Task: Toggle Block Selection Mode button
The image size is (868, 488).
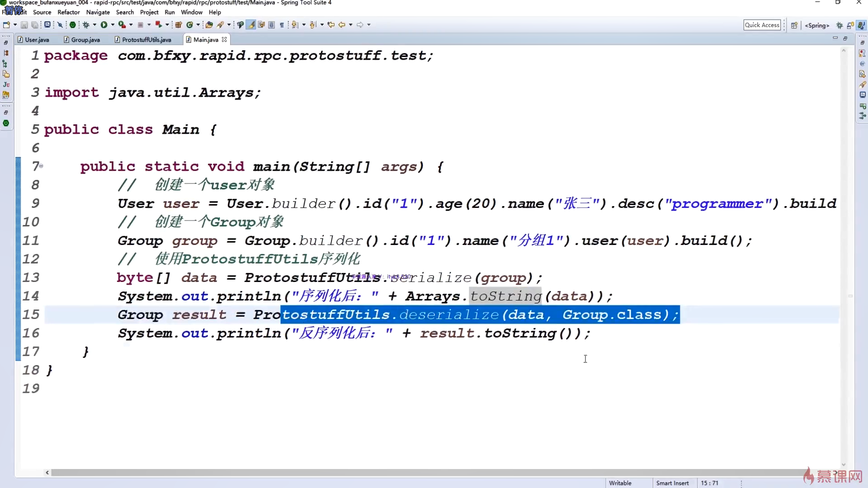Action: point(271,25)
